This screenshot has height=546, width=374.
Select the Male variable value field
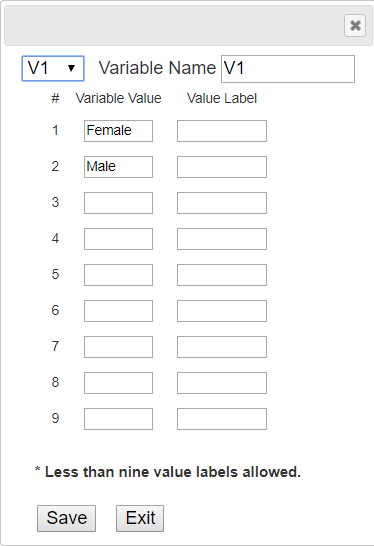tap(118, 167)
